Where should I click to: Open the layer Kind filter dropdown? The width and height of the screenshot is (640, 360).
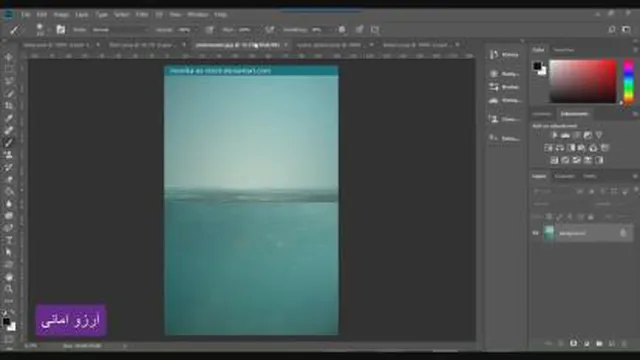point(553,191)
